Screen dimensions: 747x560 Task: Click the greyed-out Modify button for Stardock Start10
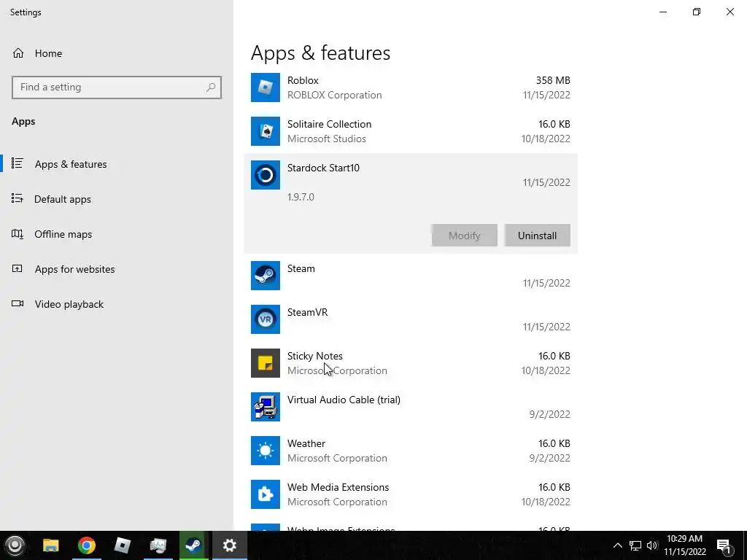pyautogui.click(x=465, y=236)
